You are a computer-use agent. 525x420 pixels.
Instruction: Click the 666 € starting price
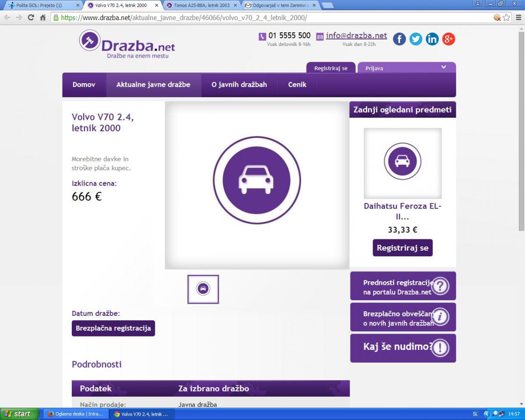click(87, 197)
